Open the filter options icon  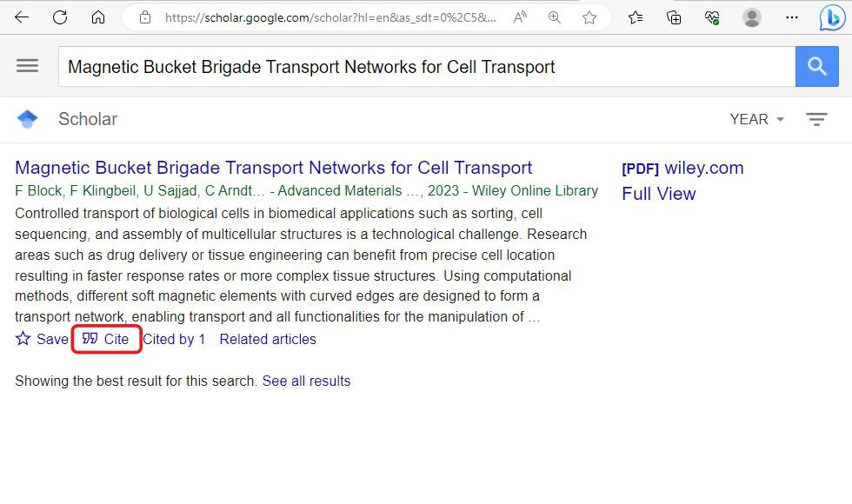click(816, 119)
